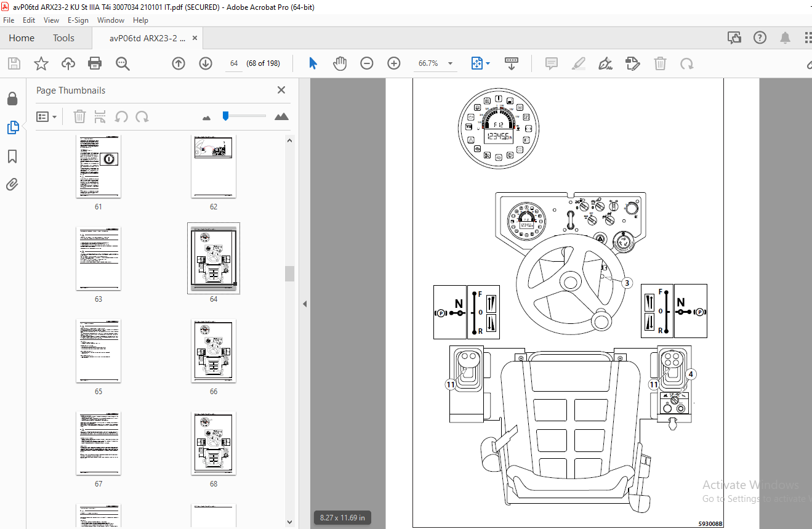812x529 pixels.
Task: Delete page using toolbar trash icon
Action: point(659,63)
